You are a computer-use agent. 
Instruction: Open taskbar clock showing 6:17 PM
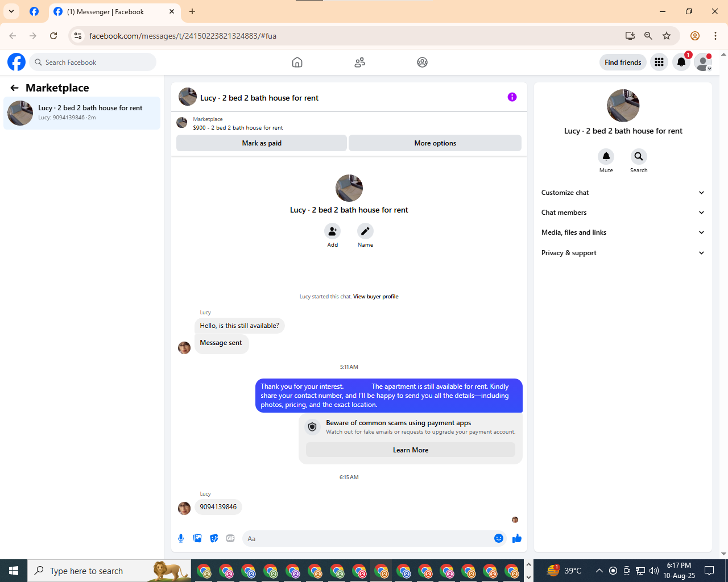679,571
